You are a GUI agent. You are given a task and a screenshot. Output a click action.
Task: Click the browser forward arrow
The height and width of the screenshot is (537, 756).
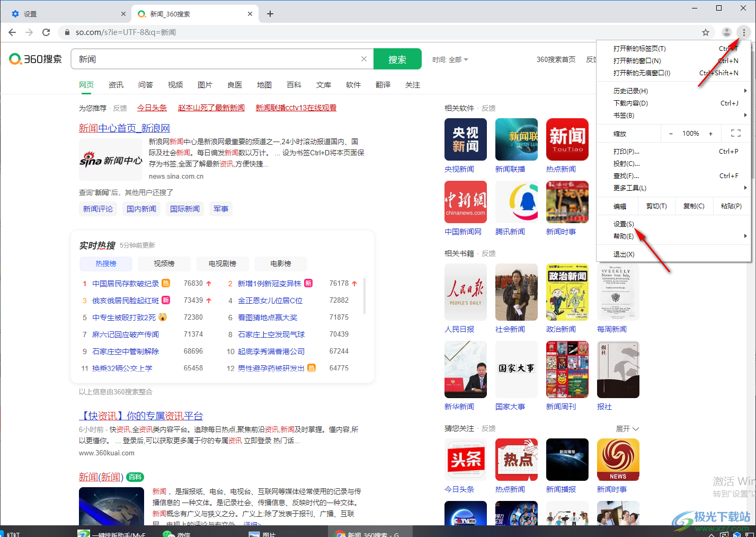click(x=29, y=32)
